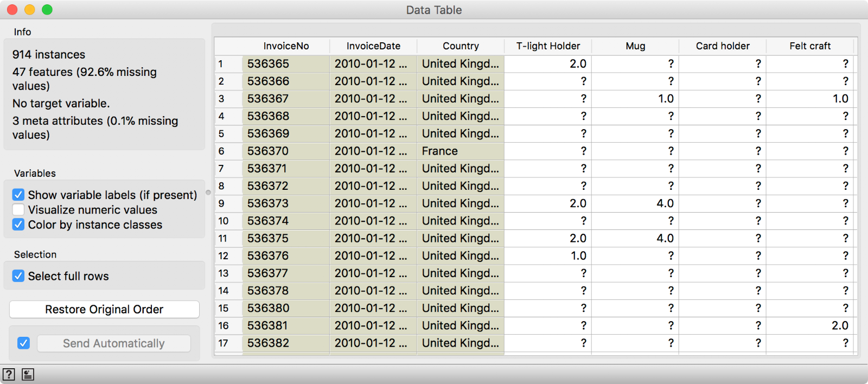Click the Country column header
The height and width of the screenshot is (384, 868).
tap(461, 46)
